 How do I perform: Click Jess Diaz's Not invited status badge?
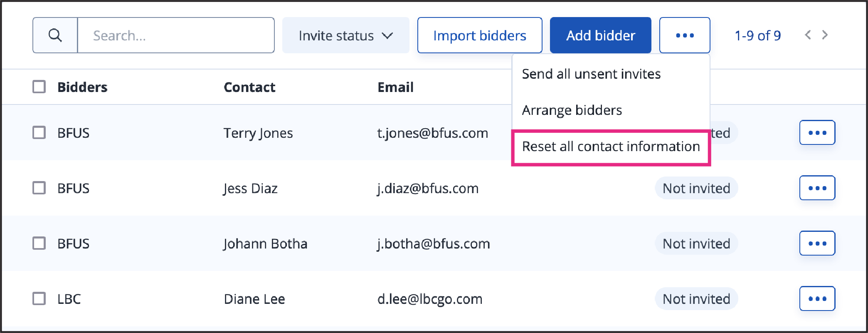pos(696,188)
